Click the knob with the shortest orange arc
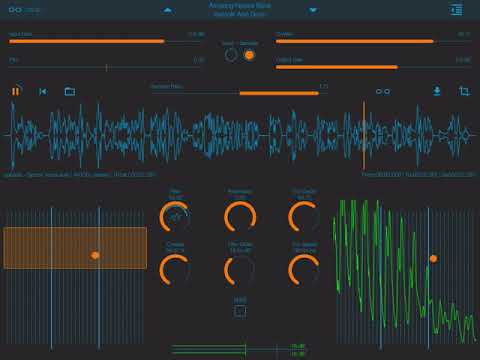 240,270
